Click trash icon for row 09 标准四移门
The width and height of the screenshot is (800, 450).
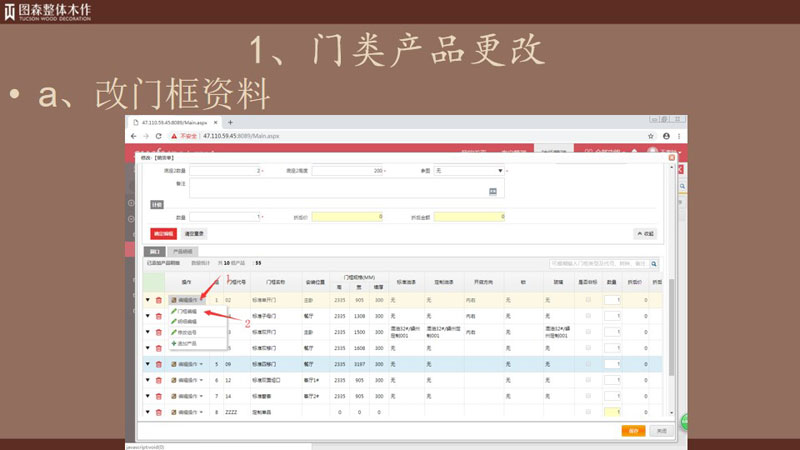(159, 365)
